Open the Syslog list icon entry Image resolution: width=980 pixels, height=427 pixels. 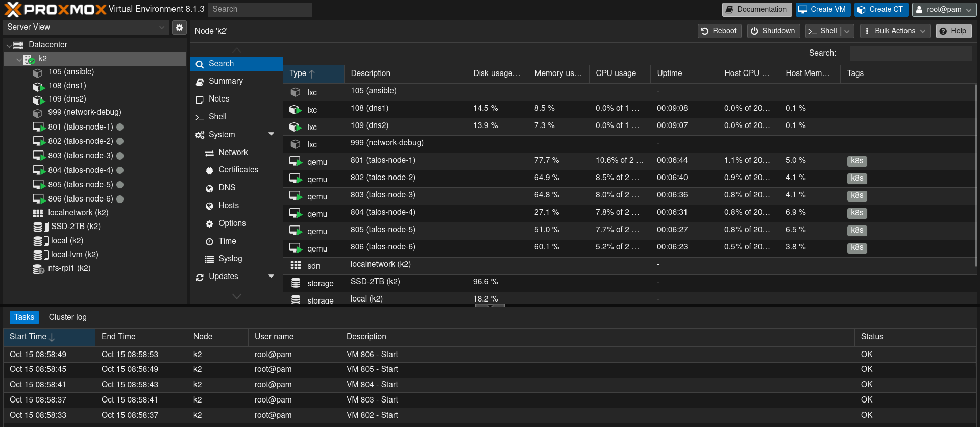click(x=209, y=259)
